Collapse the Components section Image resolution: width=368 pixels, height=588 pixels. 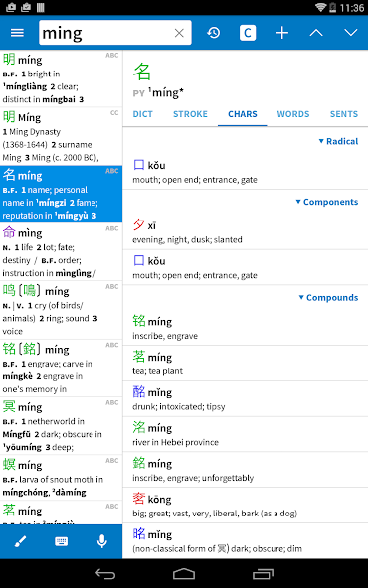tap(326, 202)
